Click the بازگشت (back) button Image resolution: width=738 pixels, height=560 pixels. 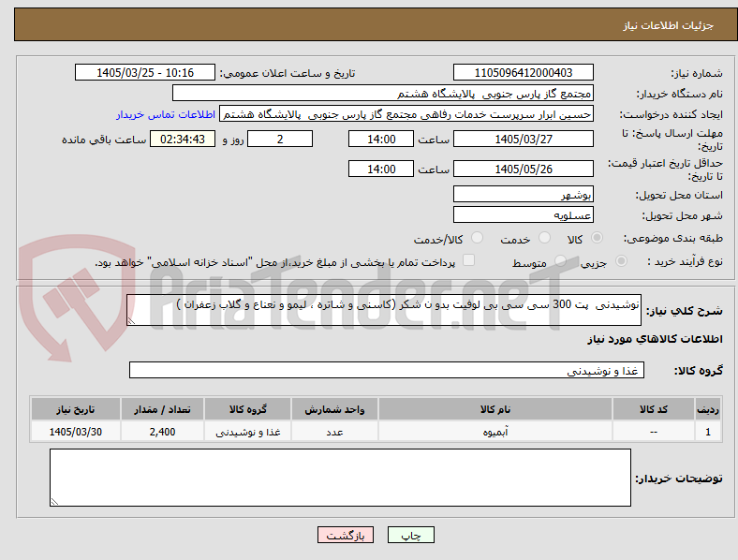pos(346,535)
